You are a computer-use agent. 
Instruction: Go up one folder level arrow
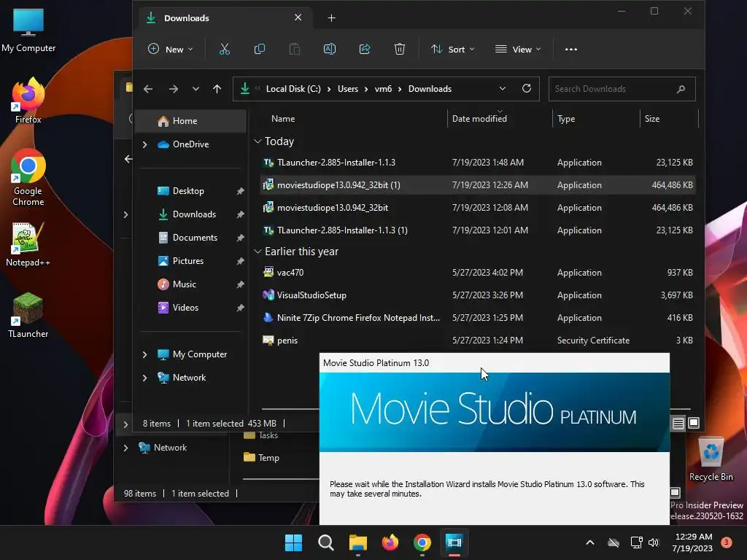217,89
